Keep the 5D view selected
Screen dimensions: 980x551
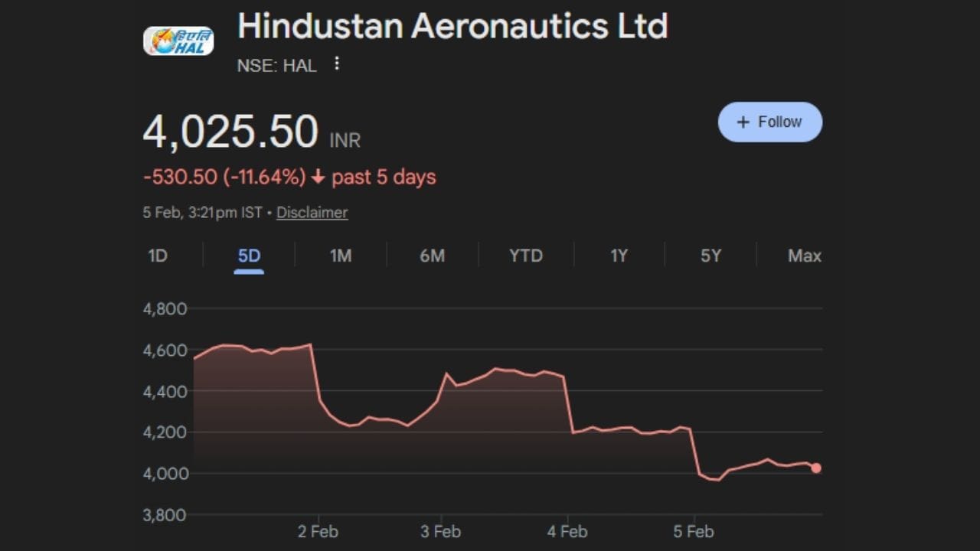[248, 256]
